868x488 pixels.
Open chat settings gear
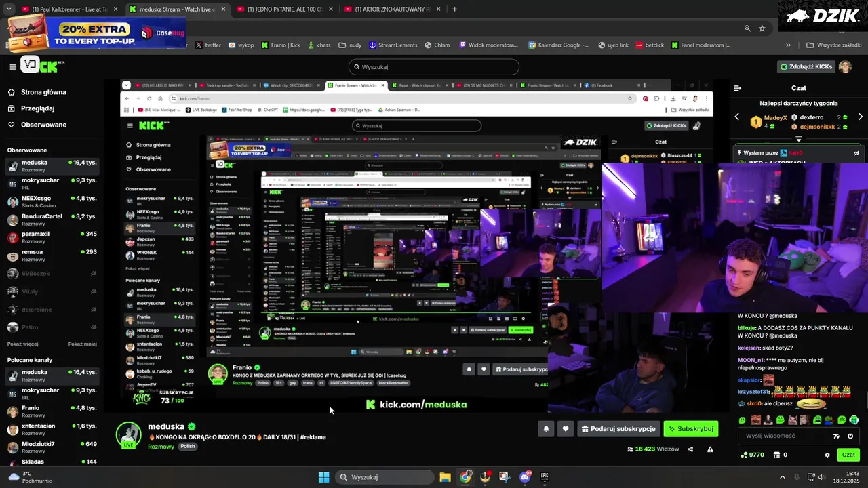[827, 455]
